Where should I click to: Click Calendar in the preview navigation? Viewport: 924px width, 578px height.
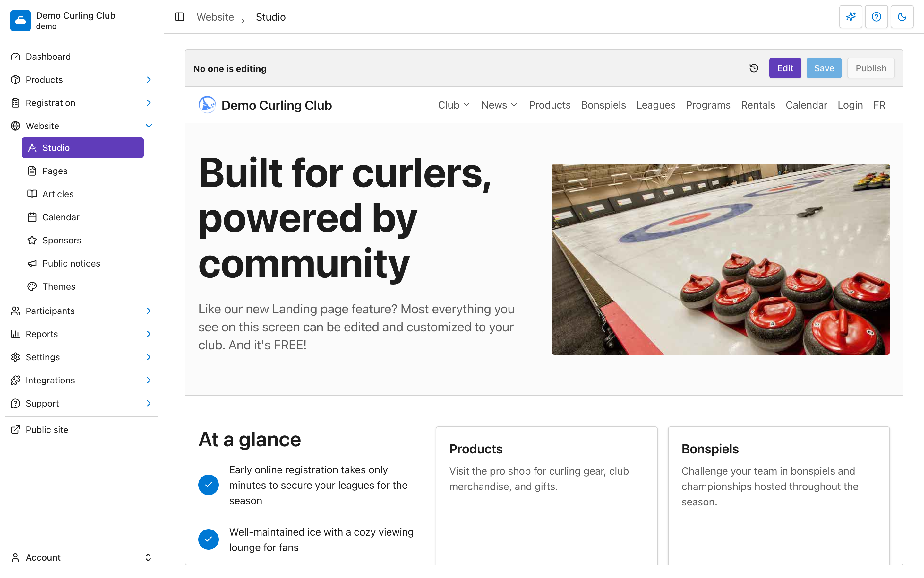pos(806,105)
